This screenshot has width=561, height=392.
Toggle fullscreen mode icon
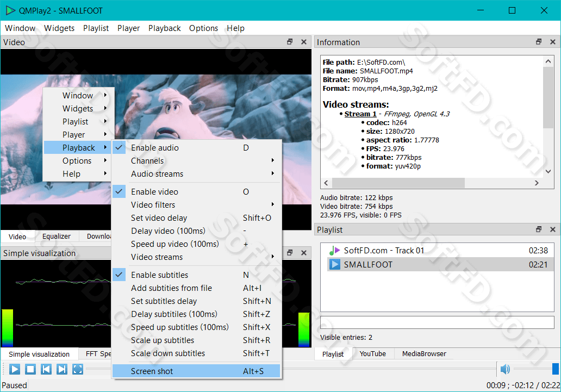[78, 369]
